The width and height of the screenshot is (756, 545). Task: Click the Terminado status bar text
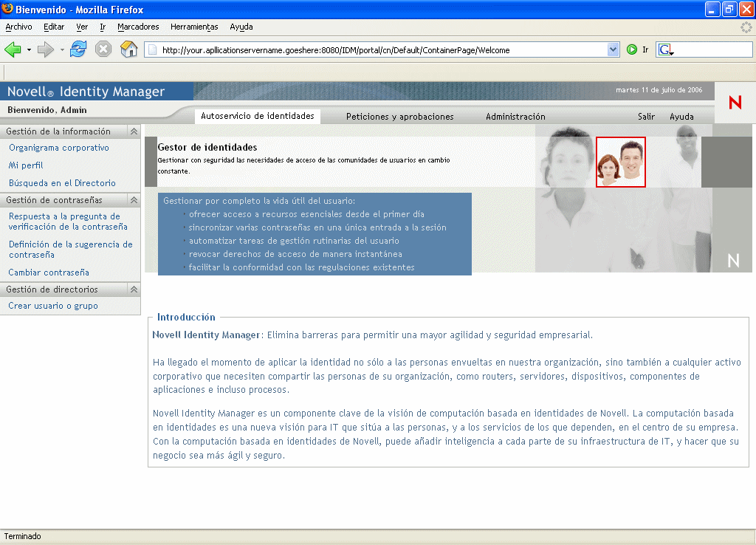[x=23, y=536]
